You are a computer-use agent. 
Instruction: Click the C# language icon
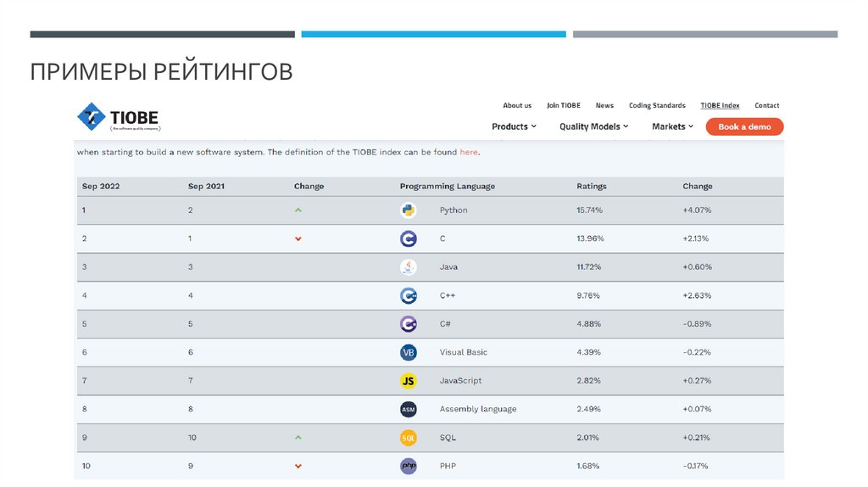(x=409, y=324)
